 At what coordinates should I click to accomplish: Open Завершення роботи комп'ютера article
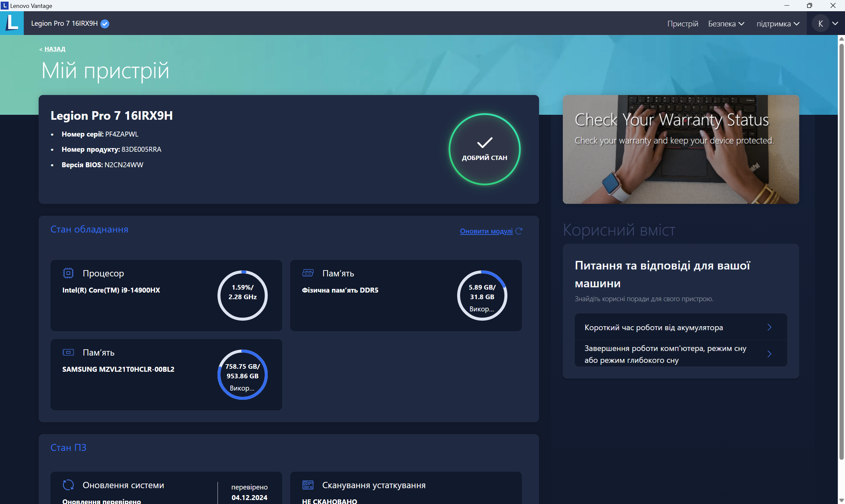(x=680, y=354)
